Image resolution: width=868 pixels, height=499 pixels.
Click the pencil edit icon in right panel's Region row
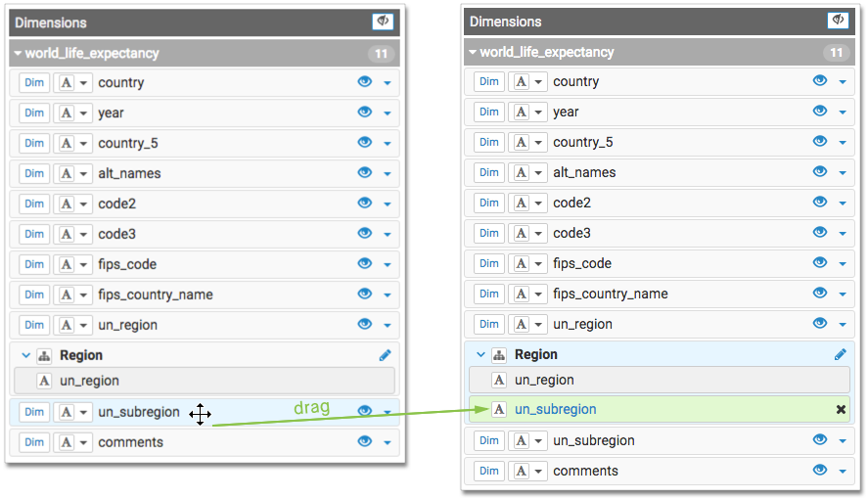tap(841, 354)
